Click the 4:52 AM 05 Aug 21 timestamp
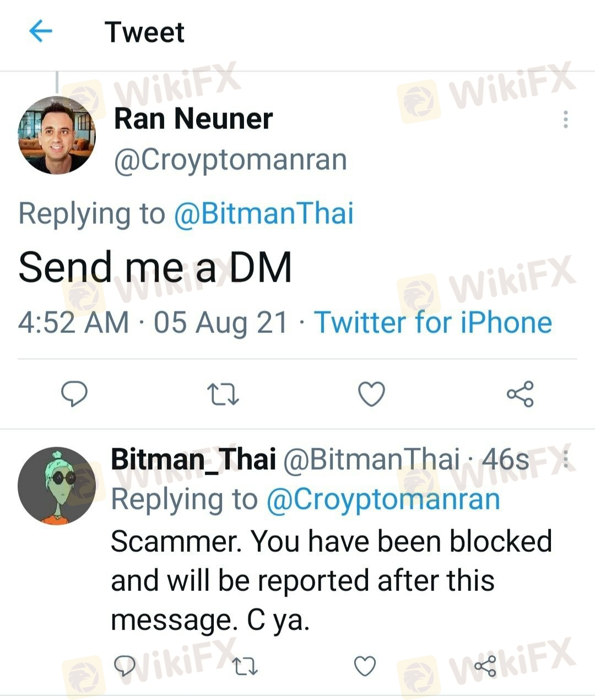This screenshot has height=700, width=595. tap(153, 322)
